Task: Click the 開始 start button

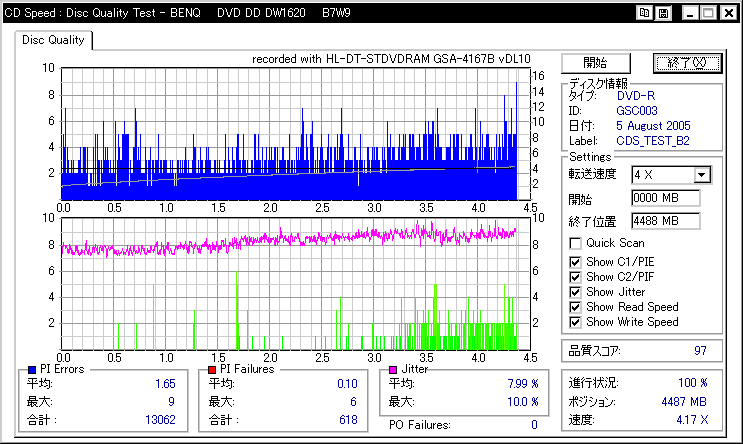Action: click(x=596, y=63)
